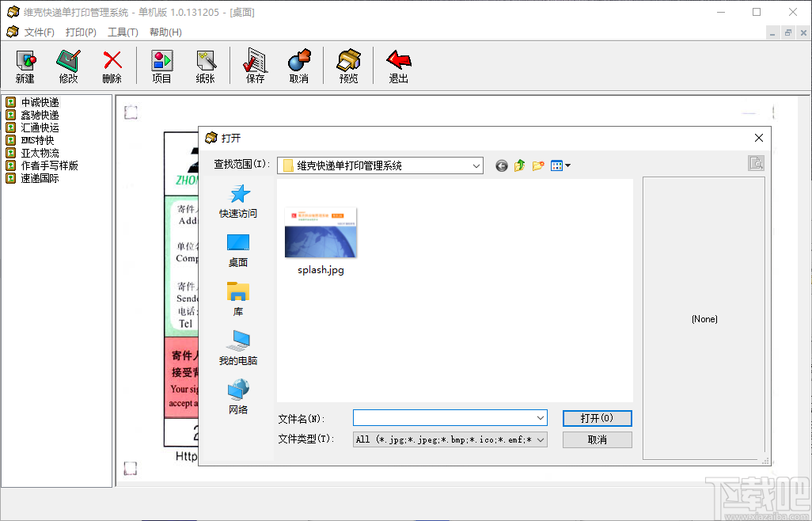Open the 工具(T) menu

[123, 32]
